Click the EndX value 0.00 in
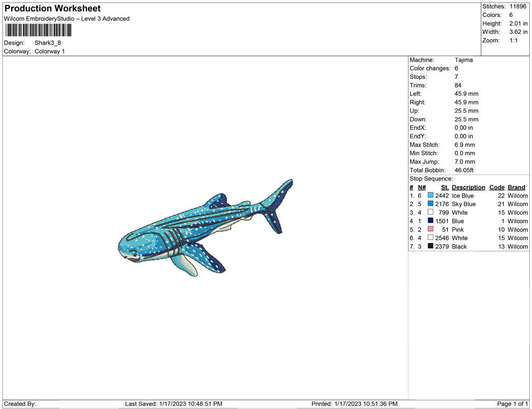The image size is (532, 409). click(x=464, y=127)
